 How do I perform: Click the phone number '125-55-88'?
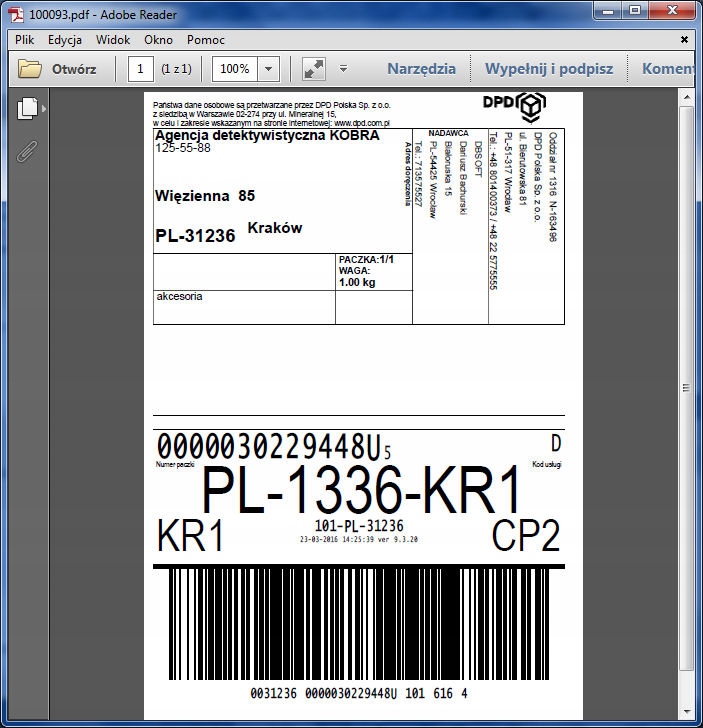(x=183, y=148)
